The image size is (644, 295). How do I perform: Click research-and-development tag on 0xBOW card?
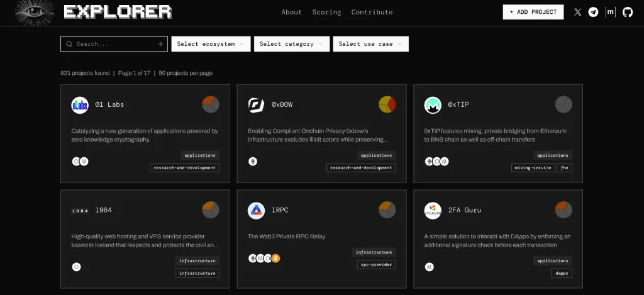[x=361, y=168]
